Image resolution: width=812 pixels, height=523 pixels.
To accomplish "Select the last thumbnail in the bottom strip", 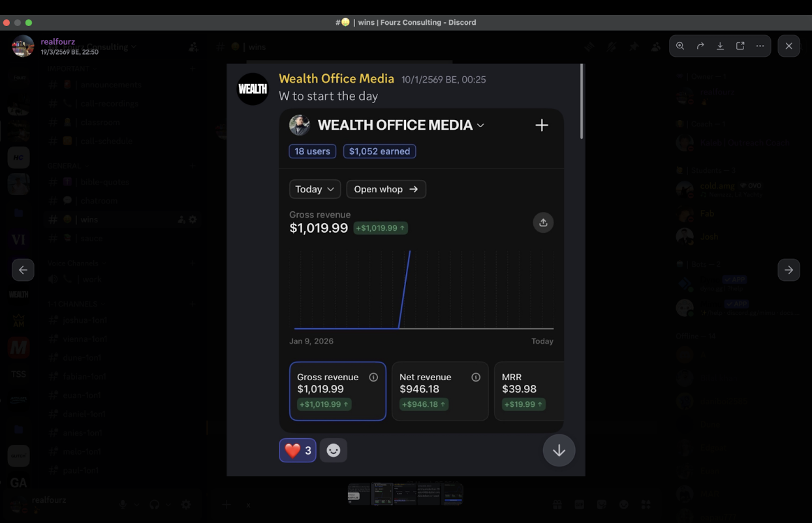I will click(x=452, y=494).
